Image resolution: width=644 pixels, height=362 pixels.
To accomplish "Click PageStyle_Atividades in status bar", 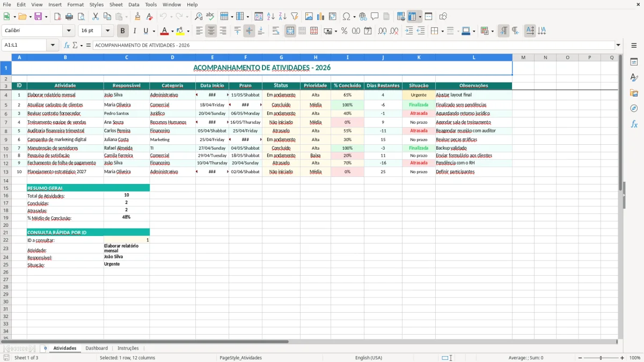I will (x=240, y=358).
